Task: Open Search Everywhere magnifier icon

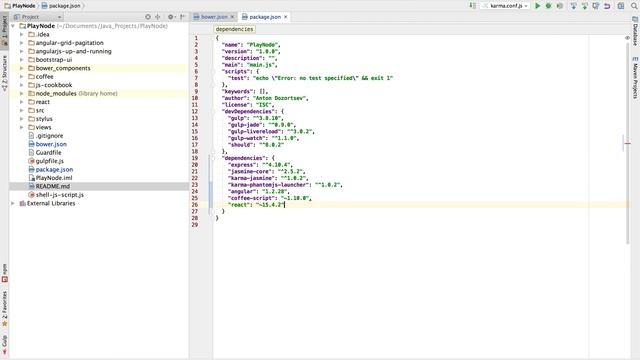Action: coord(634,6)
